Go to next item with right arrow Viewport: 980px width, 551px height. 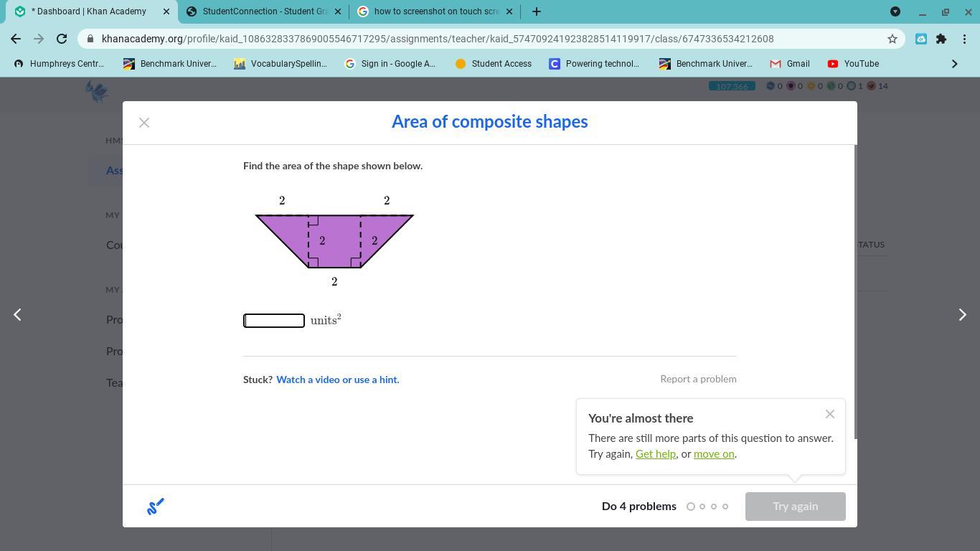click(963, 314)
